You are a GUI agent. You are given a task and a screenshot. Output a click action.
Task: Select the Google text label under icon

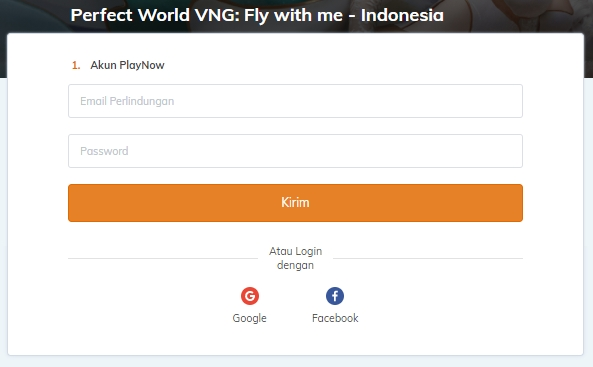click(x=250, y=318)
